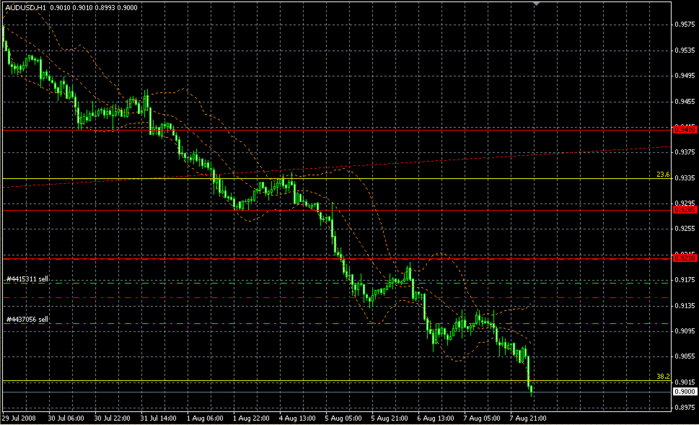
Task: Click the 0.9495 price axis label
Action: tap(685, 76)
